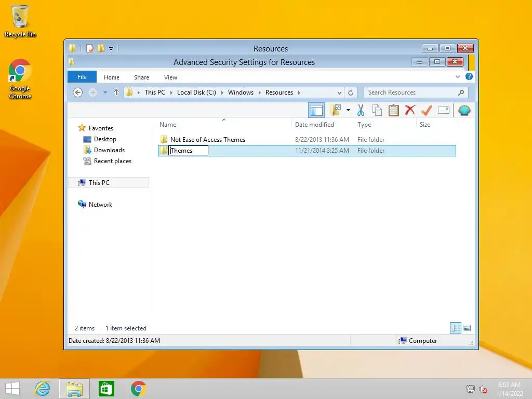Click the Classic Shell settings icon
Viewport: 532px width, 399px height.
click(x=464, y=110)
